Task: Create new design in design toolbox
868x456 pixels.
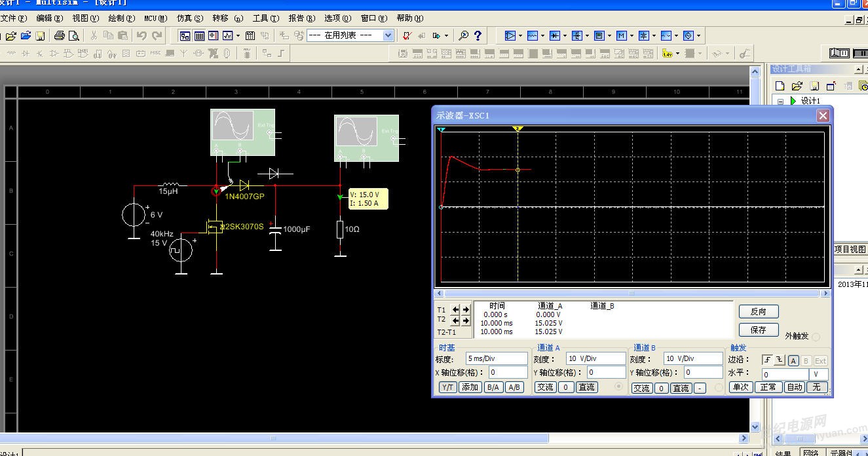Action: tap(780, 86)
